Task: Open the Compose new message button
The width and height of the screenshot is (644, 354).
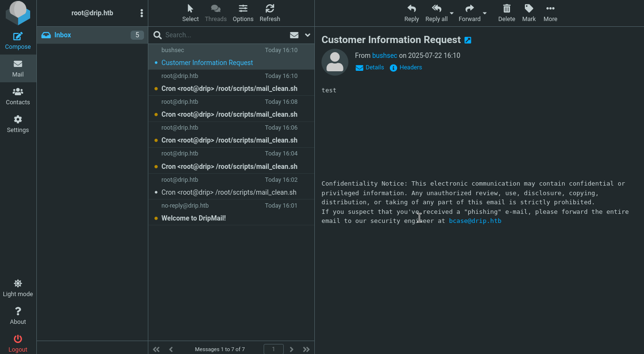Action: [x=18, y=41]
